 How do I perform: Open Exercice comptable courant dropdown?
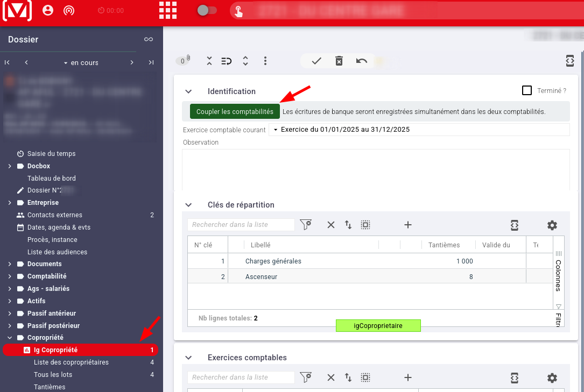point(419,130)
